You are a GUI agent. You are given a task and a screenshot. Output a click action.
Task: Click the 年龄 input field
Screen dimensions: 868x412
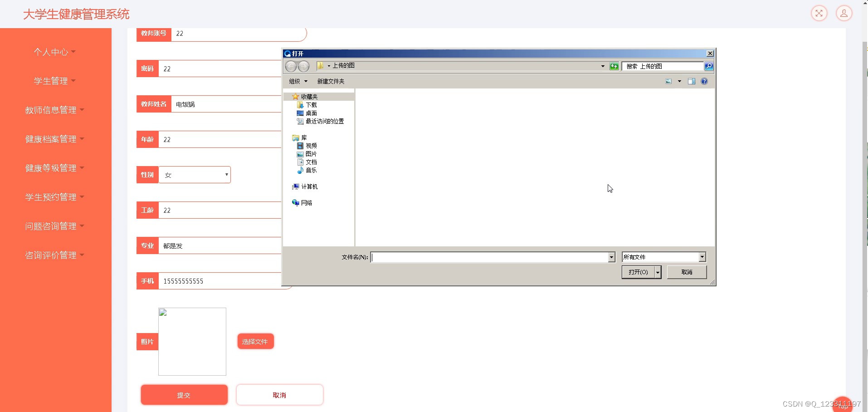[x=220, y=139]
